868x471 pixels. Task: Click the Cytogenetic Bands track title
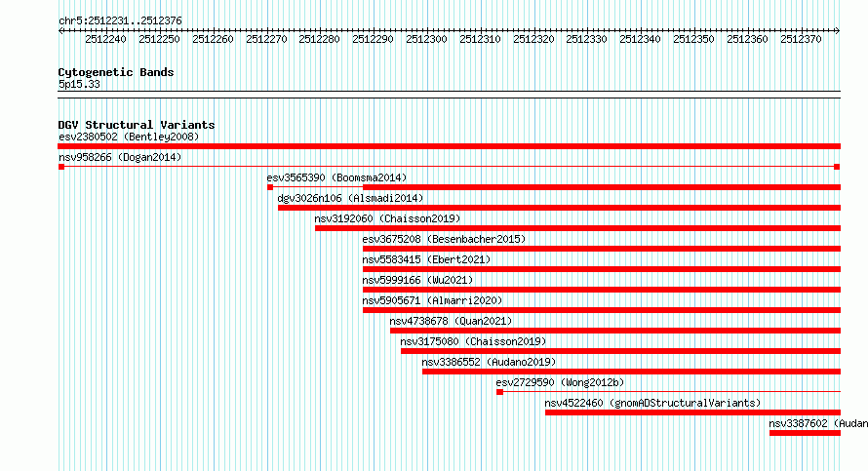116,72
